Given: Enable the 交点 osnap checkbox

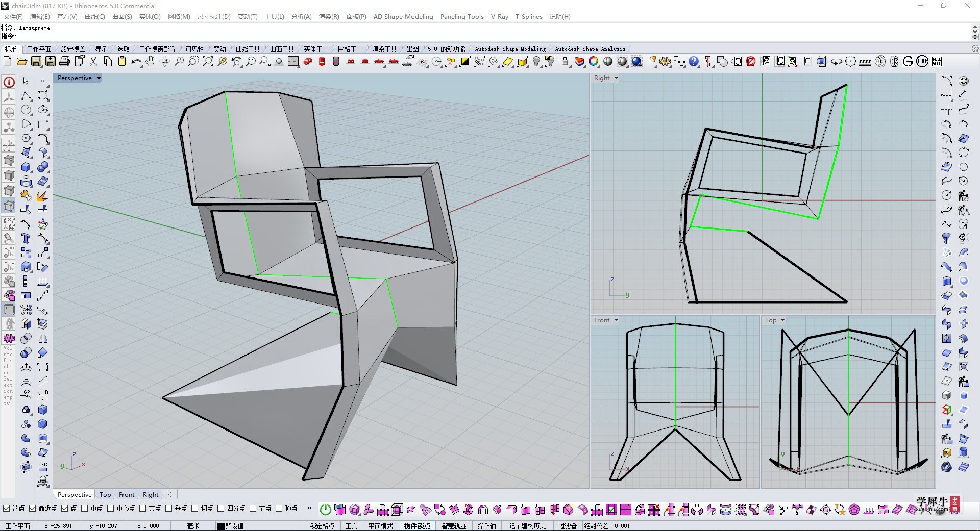Looking at the screenshot, I should click(x=143, y=508).
